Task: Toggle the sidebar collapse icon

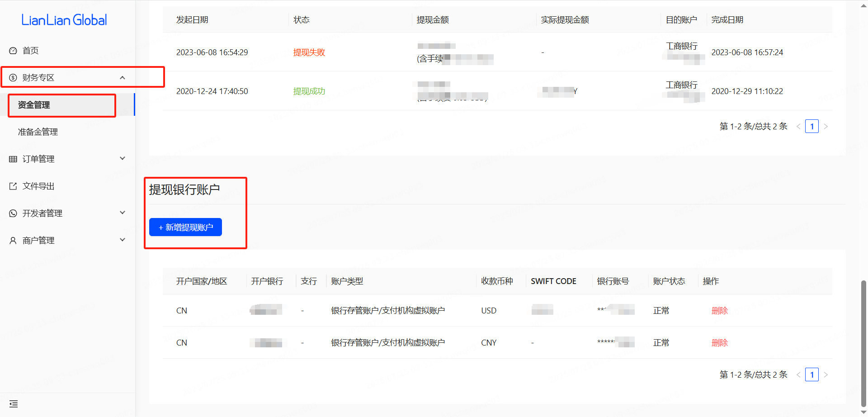Action: pyautogui.click(x=14, y=404)
